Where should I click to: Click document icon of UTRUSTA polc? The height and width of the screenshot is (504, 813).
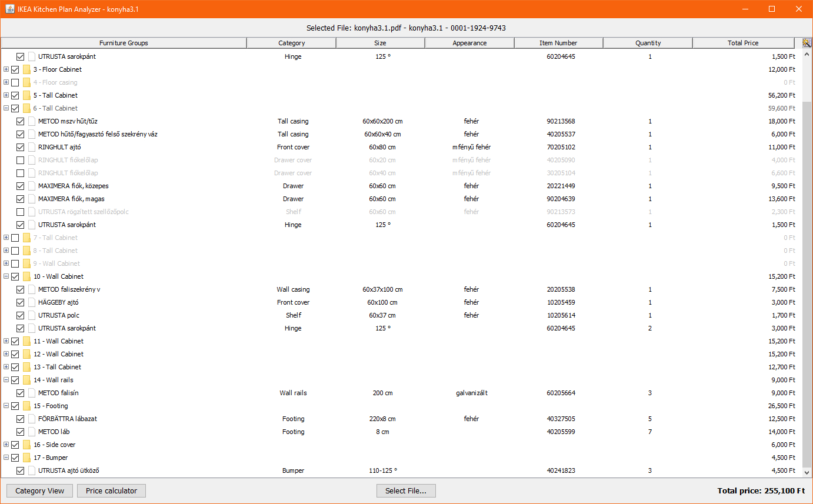(x=32, y=315)
